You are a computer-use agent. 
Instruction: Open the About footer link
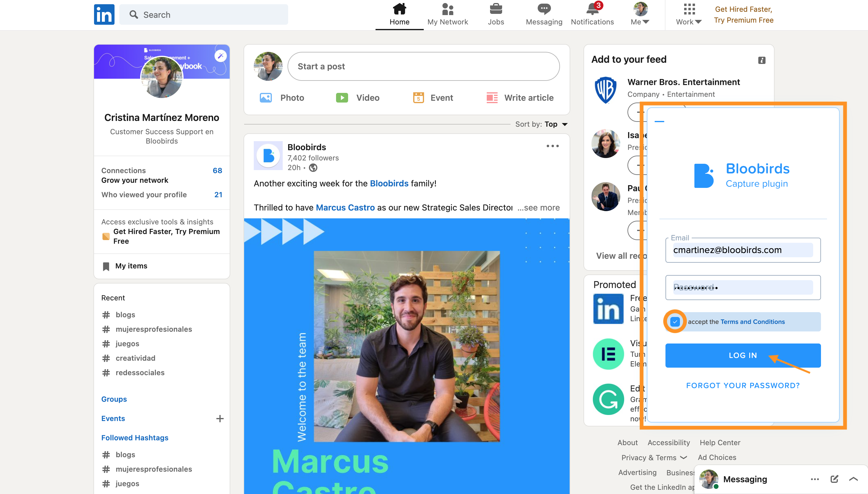[627, 443]
